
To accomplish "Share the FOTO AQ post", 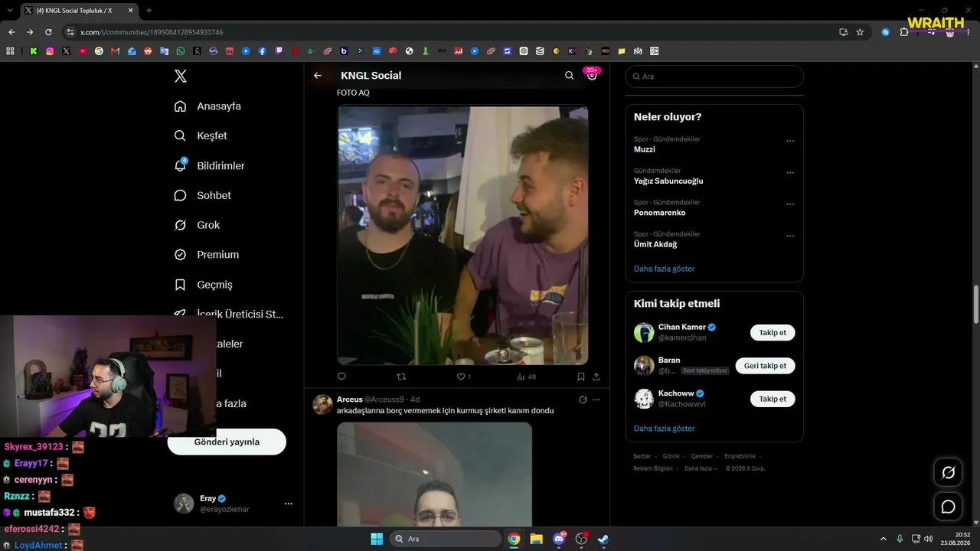I will point(596,377).
